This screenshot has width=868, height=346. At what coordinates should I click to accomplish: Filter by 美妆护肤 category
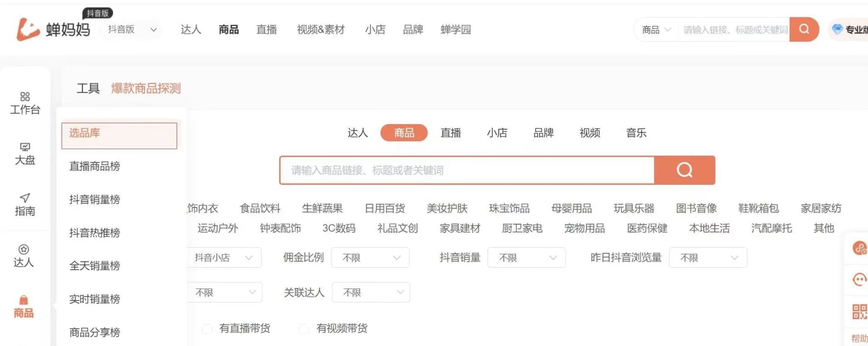[x=447, y=208]
